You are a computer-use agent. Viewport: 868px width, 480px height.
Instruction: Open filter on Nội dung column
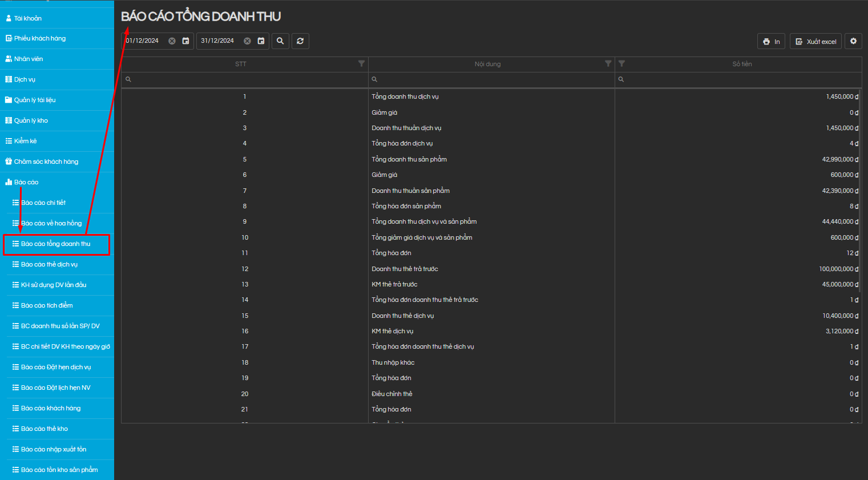point(608,63)
